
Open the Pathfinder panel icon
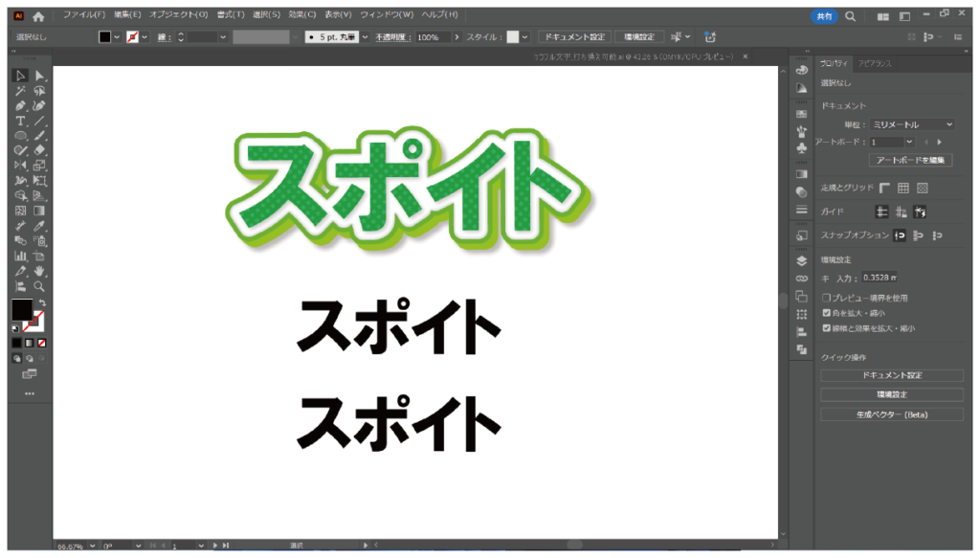[802, 350]
